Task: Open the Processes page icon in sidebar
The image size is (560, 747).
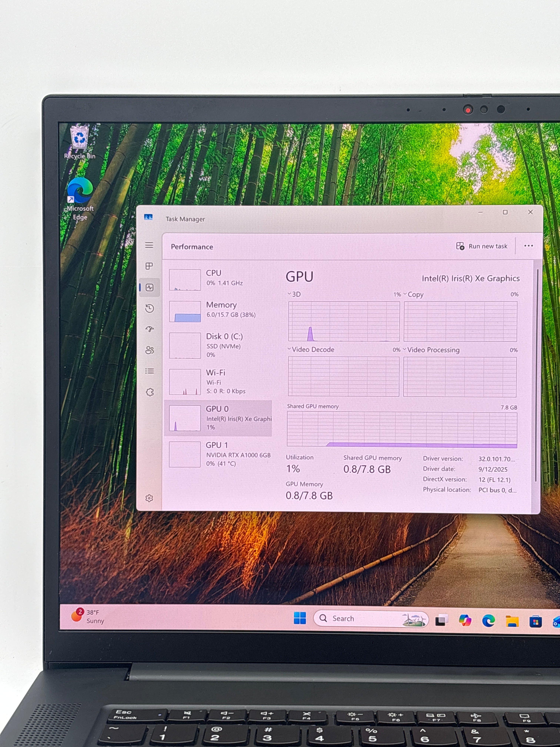Action: point(149,266)
